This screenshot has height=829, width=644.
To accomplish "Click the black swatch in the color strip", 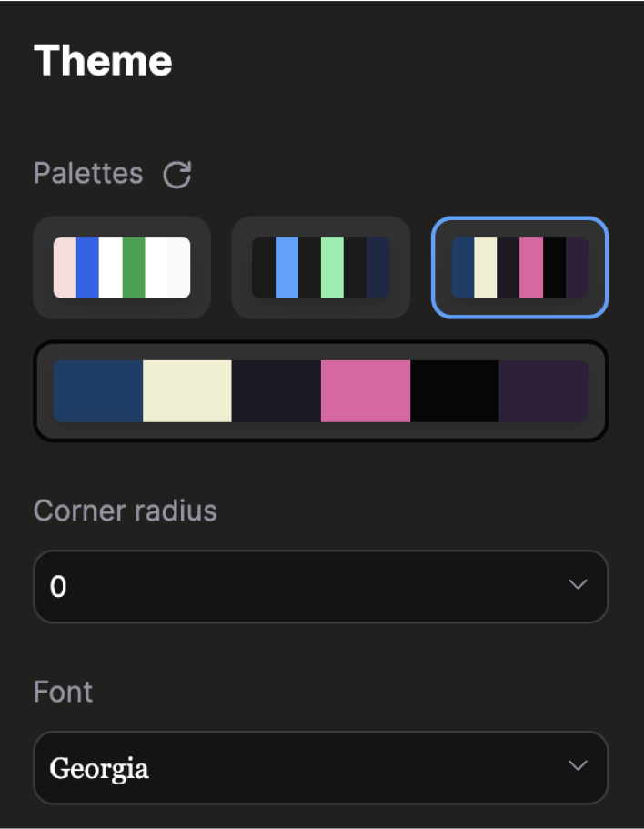I will tap(454, 390).
